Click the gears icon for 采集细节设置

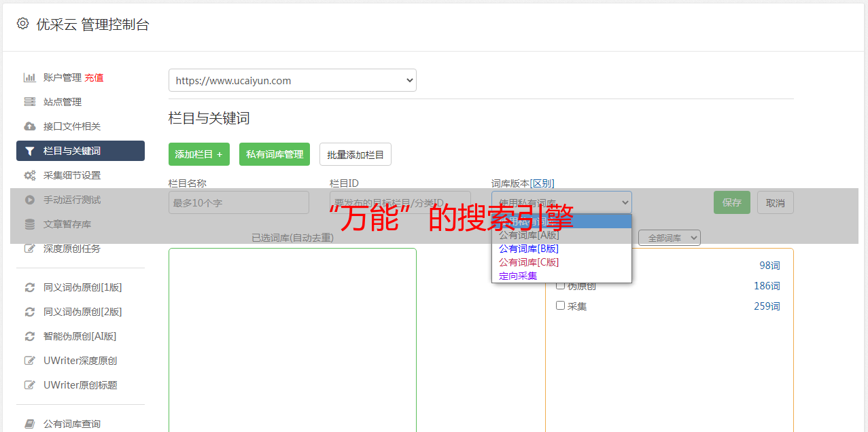coord(30,175)
